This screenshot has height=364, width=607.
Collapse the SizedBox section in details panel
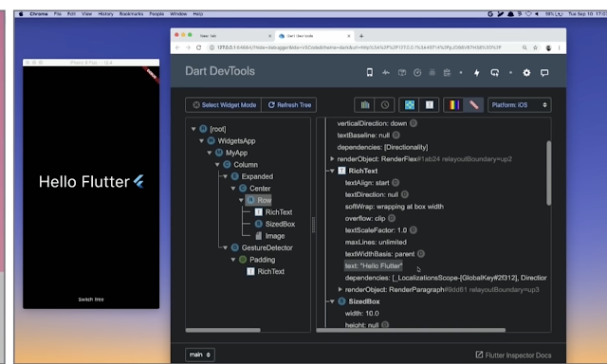(332, 301)
